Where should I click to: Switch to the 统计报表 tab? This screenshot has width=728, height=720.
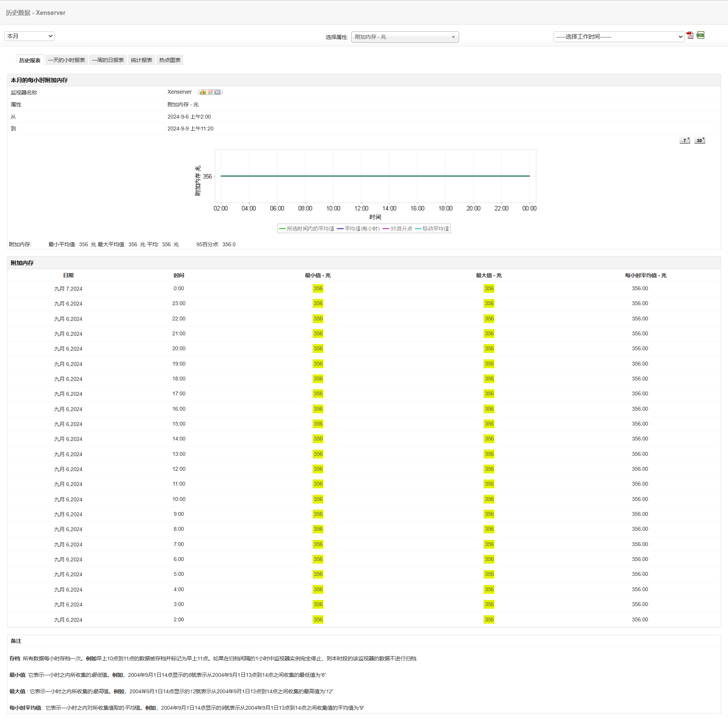(x=142, y=60)
